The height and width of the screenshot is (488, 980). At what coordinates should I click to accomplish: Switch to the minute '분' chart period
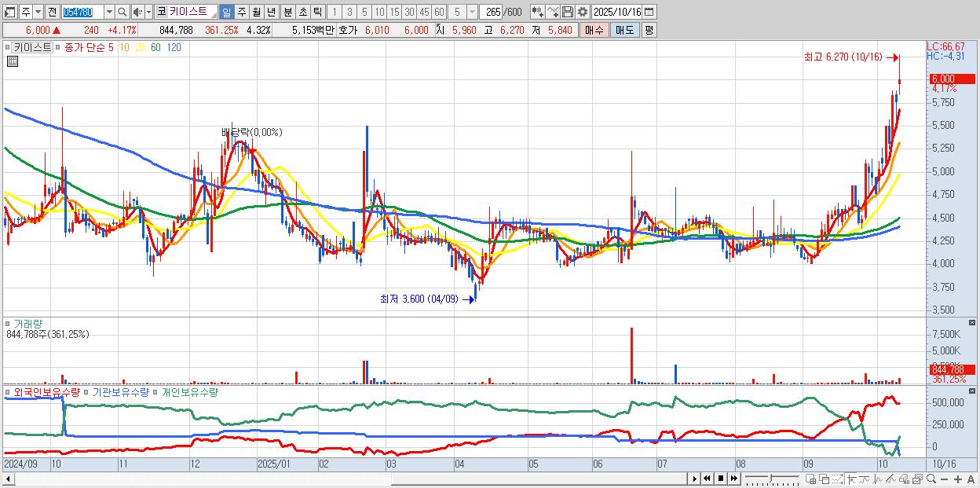click(x=287, y=12)
